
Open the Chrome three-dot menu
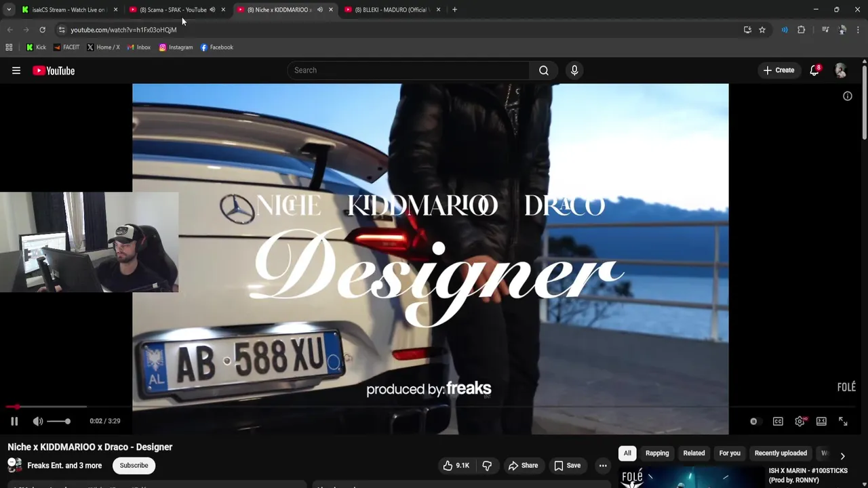pos(859,30)
